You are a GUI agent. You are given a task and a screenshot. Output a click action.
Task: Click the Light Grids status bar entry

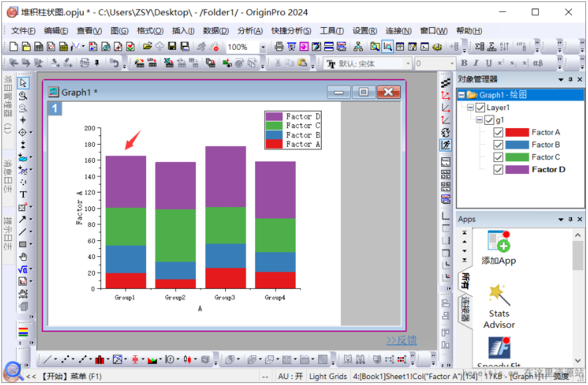328,376
